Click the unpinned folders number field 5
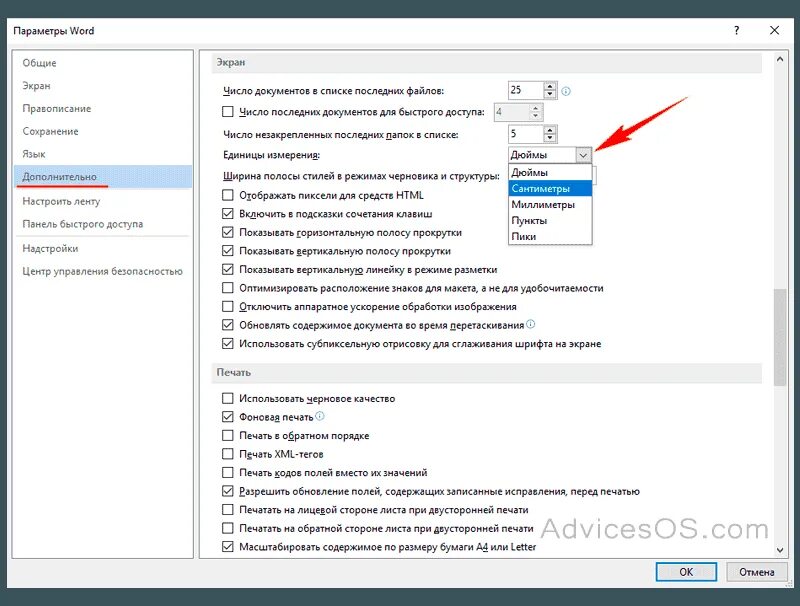This screenshot has width=800, height=606. coord(526,134)
